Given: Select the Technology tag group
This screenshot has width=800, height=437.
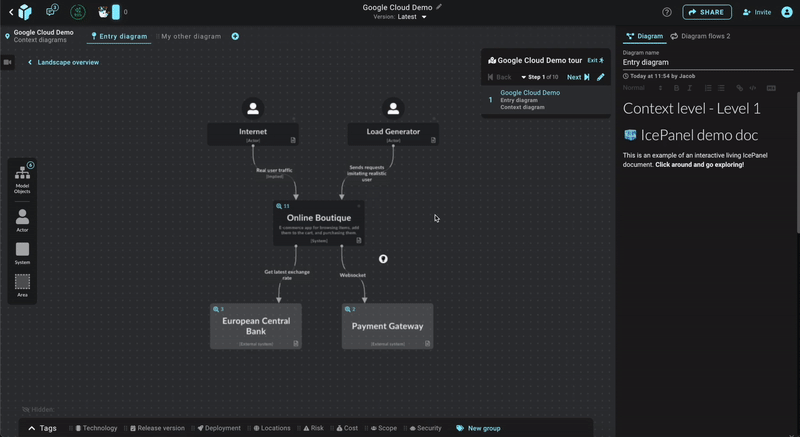Looking at the screenshot, I should (x=96, y=428).
